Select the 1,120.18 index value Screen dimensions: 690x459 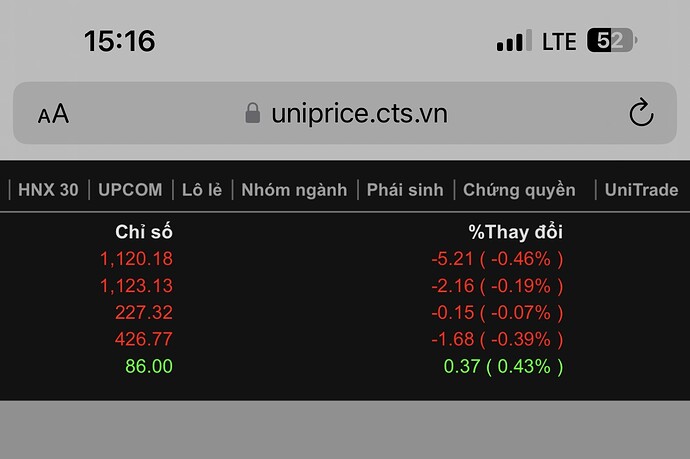(x=136, y=259)
